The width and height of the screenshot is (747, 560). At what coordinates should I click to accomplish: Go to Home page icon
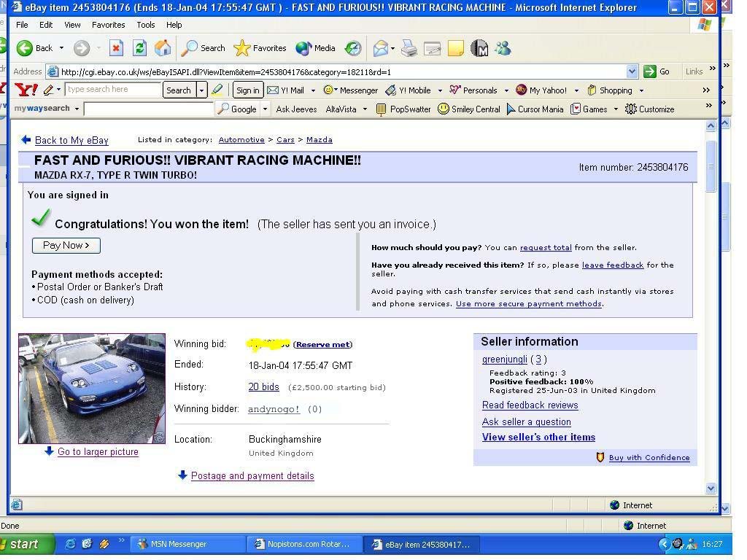pyautogui.click(x=163, y=48)
